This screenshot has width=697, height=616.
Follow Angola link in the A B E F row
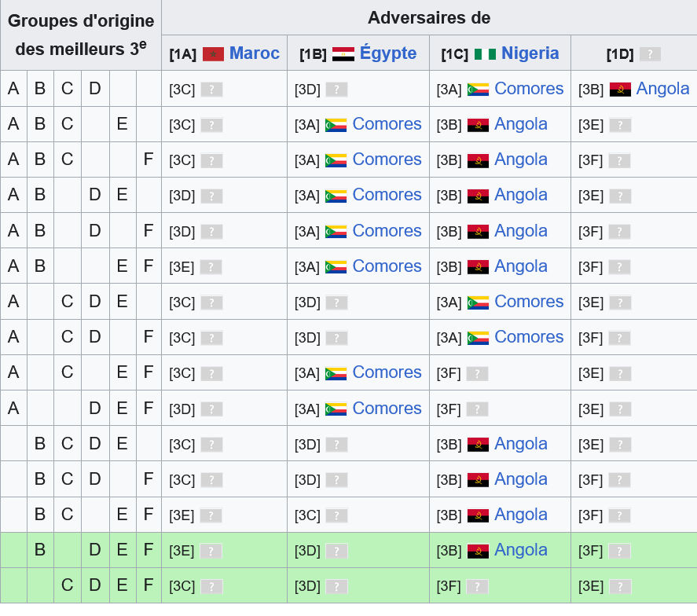(520, 266)
